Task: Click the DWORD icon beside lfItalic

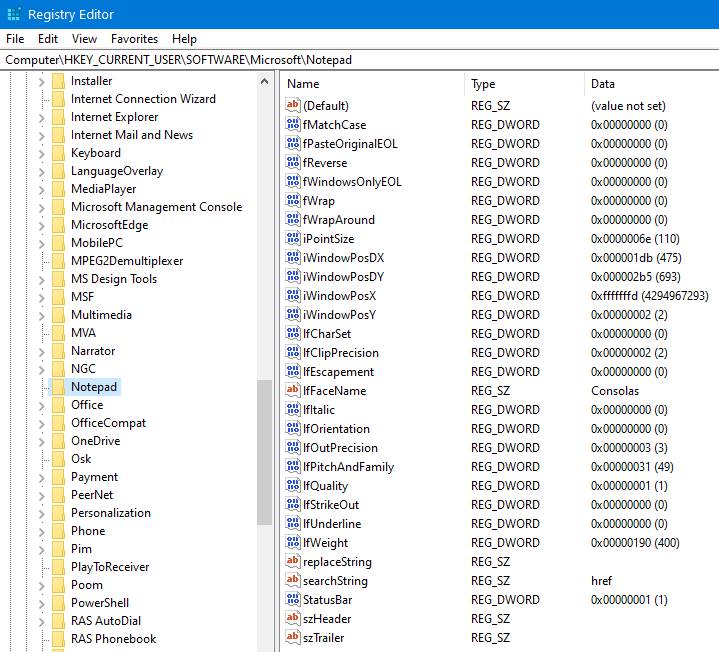Action: pos(293,409)
